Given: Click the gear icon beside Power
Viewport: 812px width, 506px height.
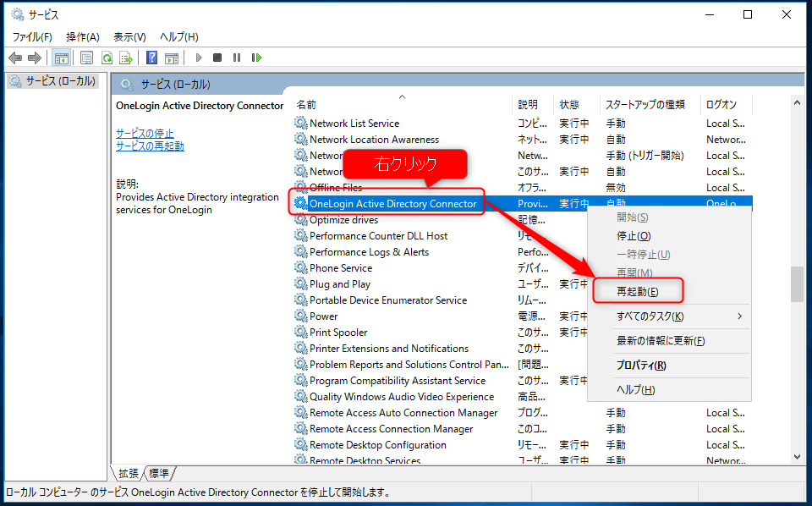Looking at the screenshot, I should pos(301,316).
